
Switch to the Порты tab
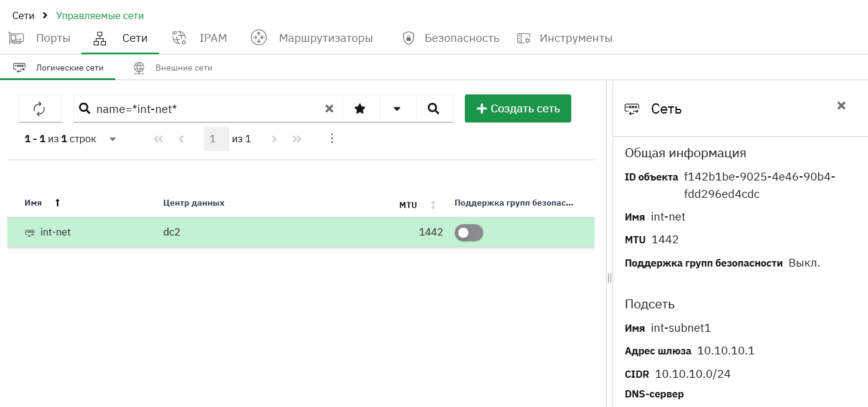(39, 38)
